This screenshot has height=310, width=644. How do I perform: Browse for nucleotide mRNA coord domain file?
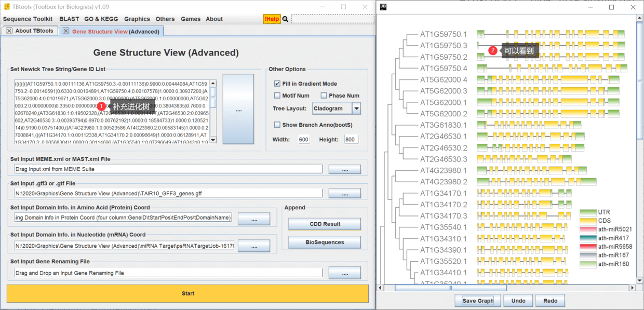pos(254,246)
